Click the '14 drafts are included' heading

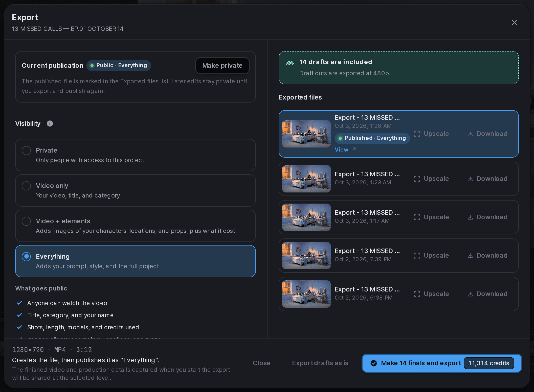[336, 62]
